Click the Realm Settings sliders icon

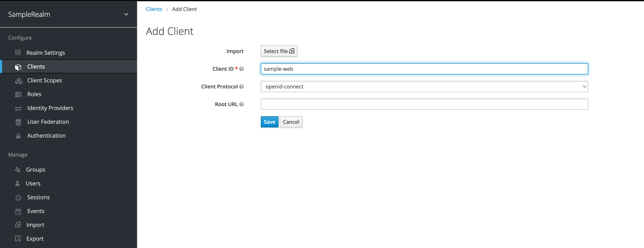(18, 53)
